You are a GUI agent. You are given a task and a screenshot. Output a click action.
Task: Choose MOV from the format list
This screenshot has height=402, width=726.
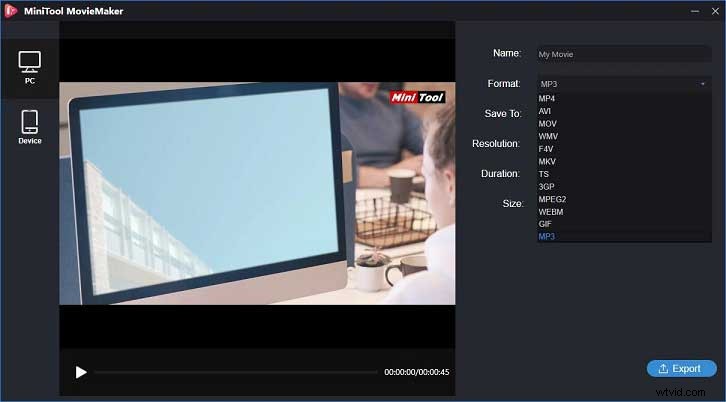pos(624,124)
